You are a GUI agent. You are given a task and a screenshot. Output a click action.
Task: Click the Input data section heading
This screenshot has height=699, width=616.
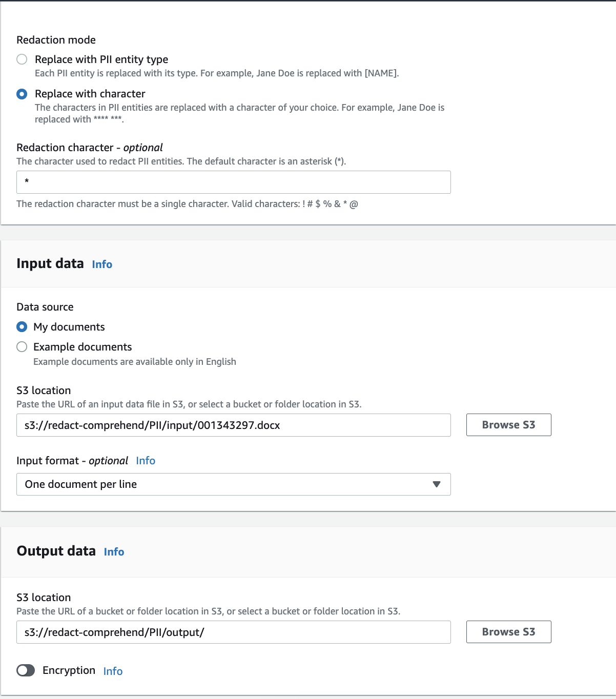click(50, 263)
